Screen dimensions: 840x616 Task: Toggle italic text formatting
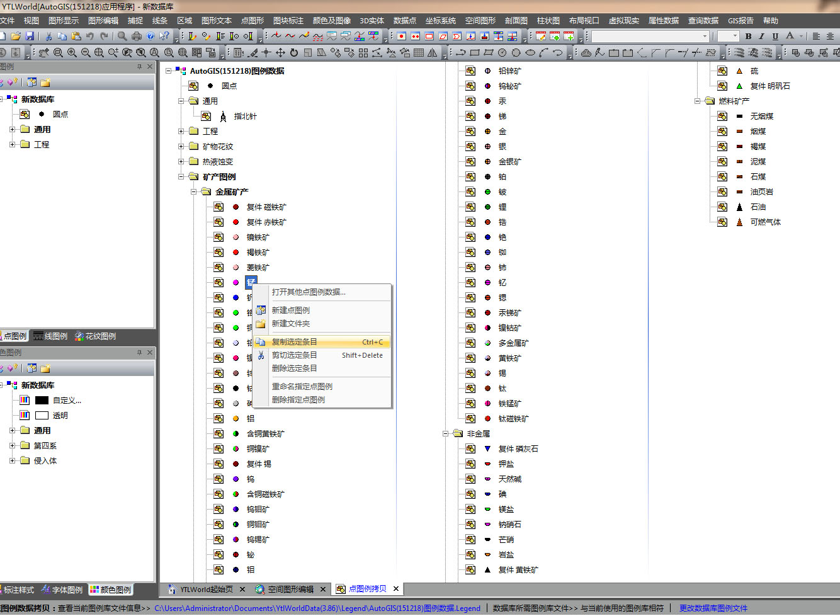761,36
